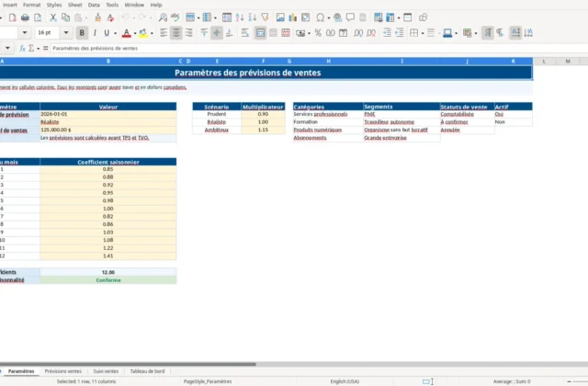The height and width of the screenshot is (386, 588).
Task: Open the font name dropdown arrow
Action: click(25, 33)
